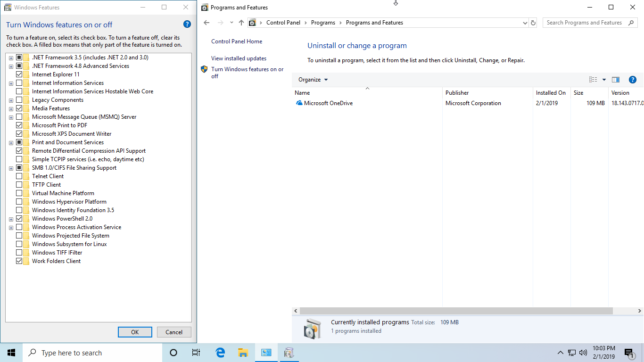Screen dimensions: 644x362
Task: Click Programs and Features help icon
Action: pos(633,80)
